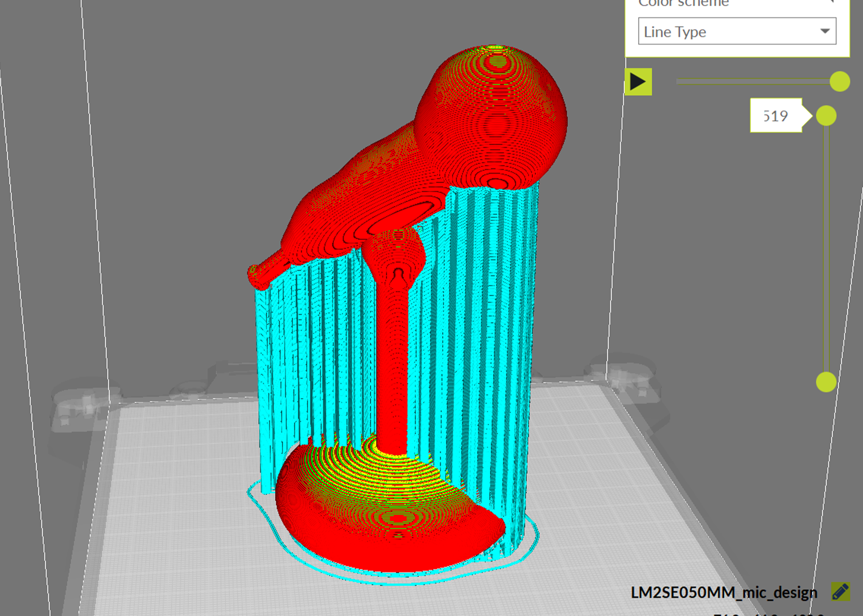Image resolution: width=863 pixels, height=616 pixels.
Task: Click the Color scheme label
Action: pos(683,3)
